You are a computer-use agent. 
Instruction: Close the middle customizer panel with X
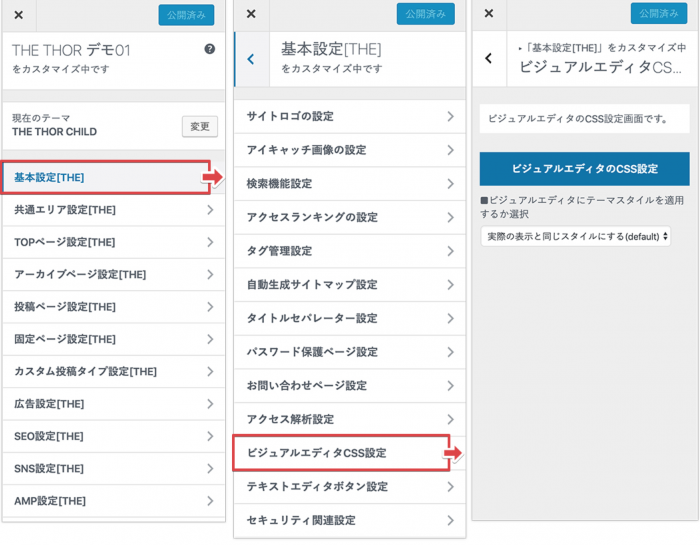coord(251,14)
